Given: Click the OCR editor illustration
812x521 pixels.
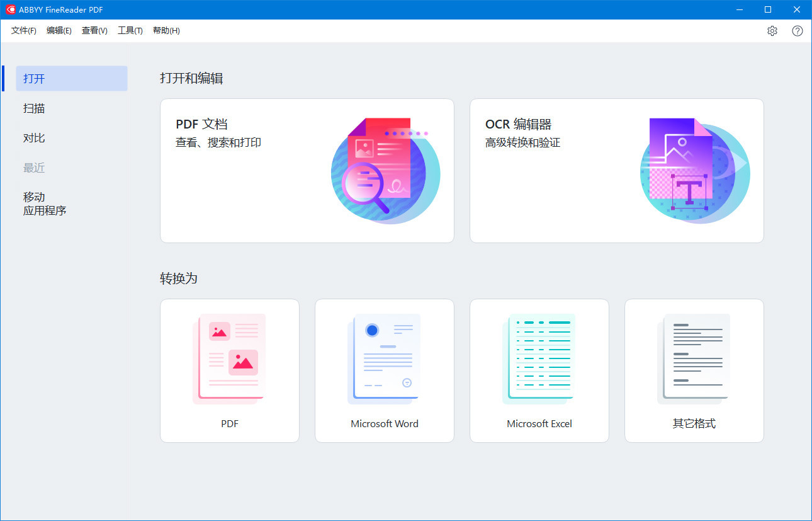Looking at the screenshot, I should point(695,171).
